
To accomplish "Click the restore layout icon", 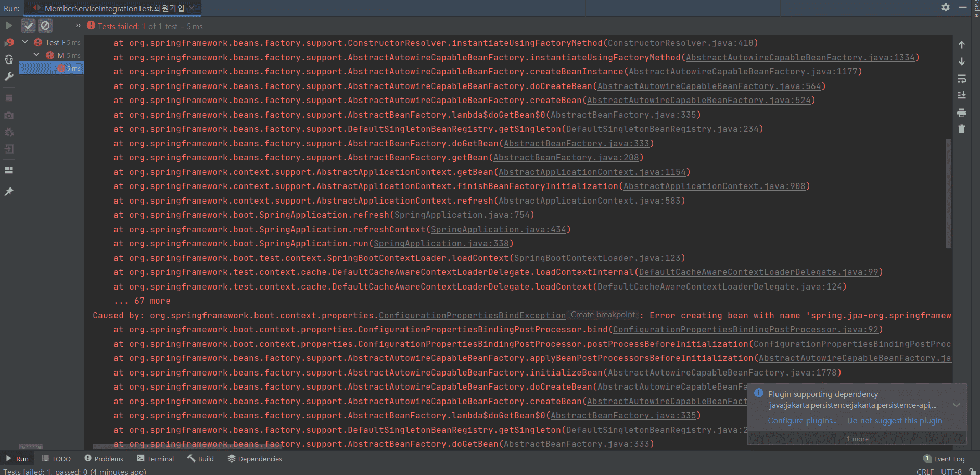I will (9, 170).
